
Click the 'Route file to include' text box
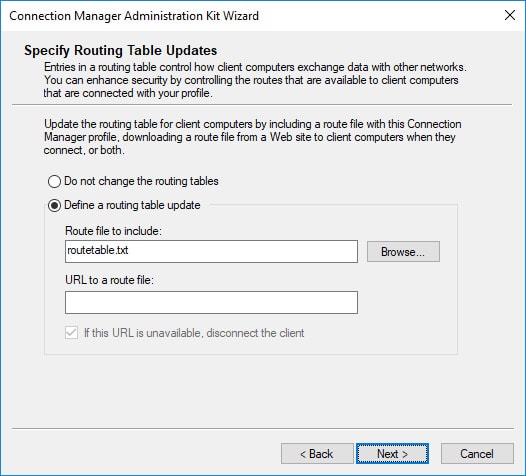coord(211,251)
